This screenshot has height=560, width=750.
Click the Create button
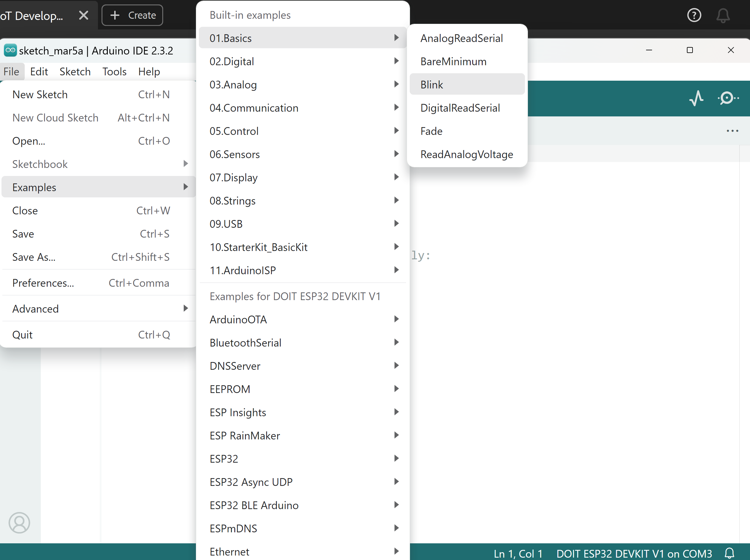132,15
